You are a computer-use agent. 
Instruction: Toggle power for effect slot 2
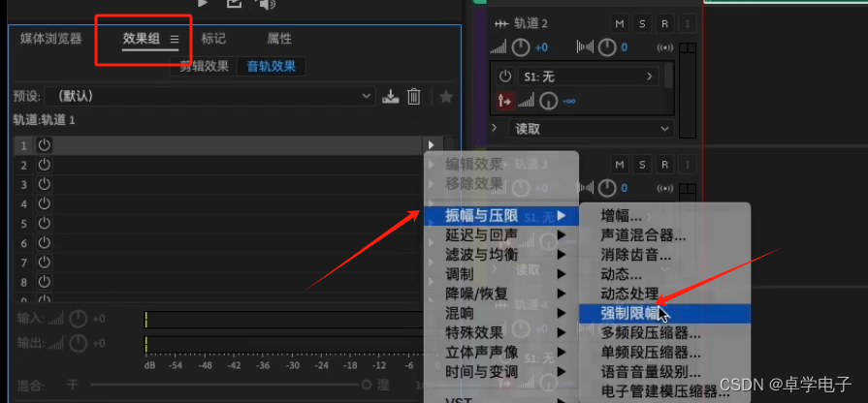(44, 165)
